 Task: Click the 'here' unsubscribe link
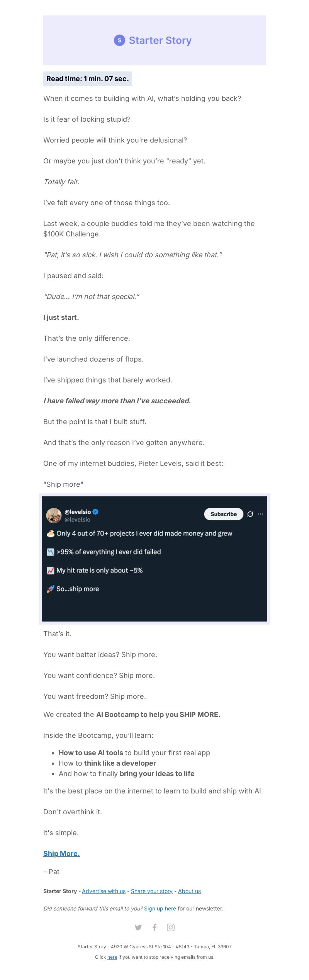point(112,957)
